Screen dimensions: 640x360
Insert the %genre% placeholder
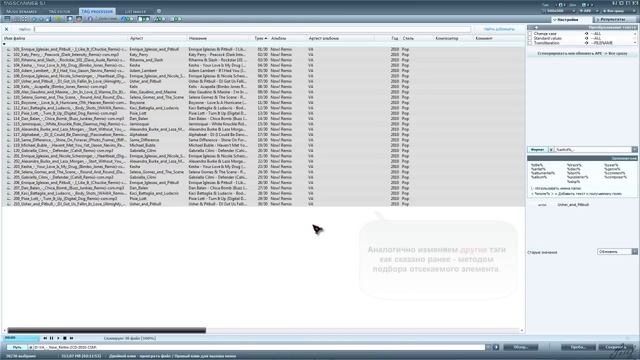[612, 169]
